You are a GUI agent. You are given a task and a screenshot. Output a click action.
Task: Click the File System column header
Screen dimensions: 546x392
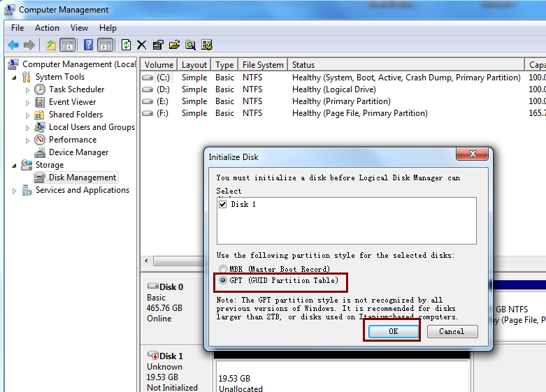coord(263,65)
